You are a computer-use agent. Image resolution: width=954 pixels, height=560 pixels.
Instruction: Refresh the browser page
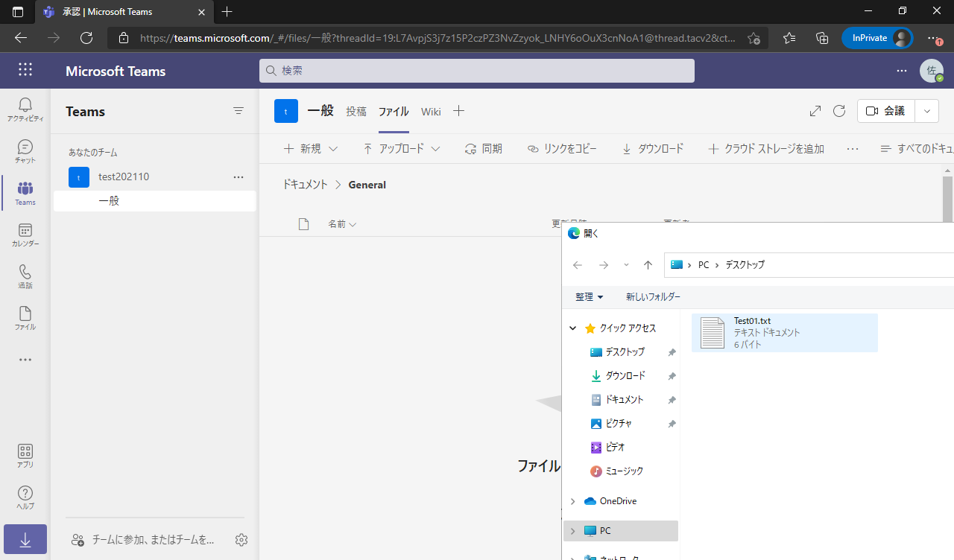click(86, 38)
